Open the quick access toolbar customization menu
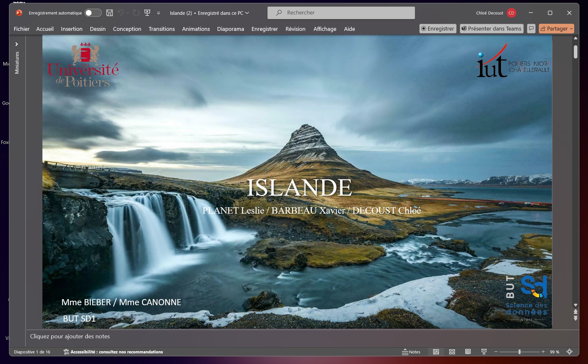The height and width of the screenshot is (364, 588). 158,13
